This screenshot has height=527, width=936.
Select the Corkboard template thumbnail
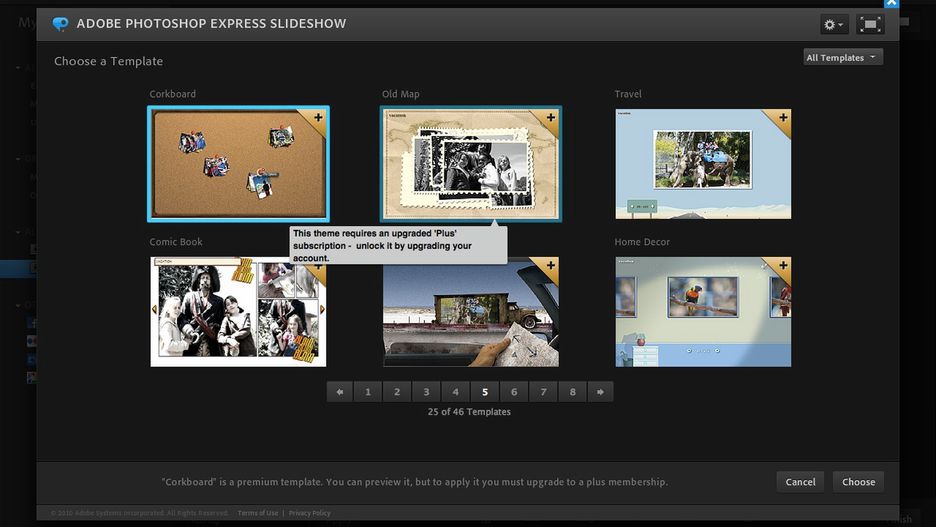click(238, 164)
